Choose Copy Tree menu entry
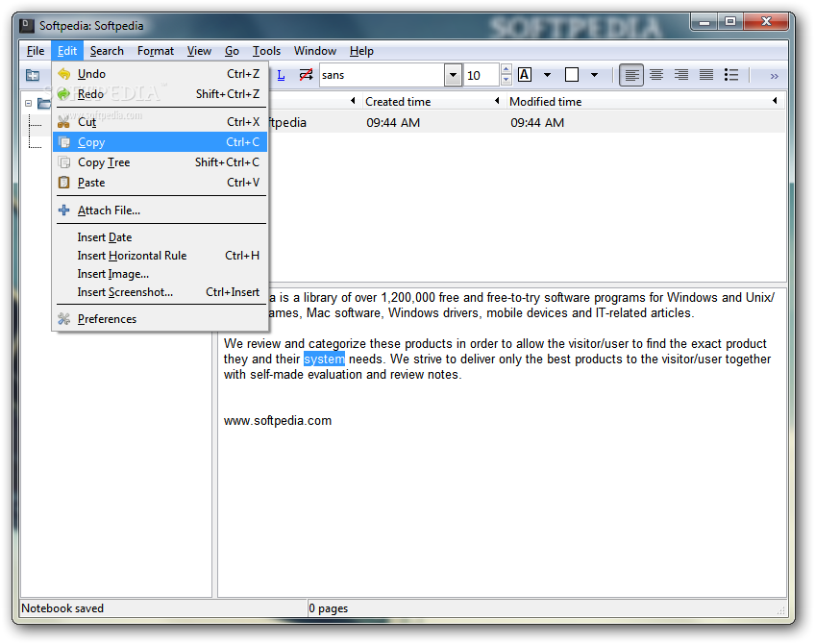 [161, 162]
